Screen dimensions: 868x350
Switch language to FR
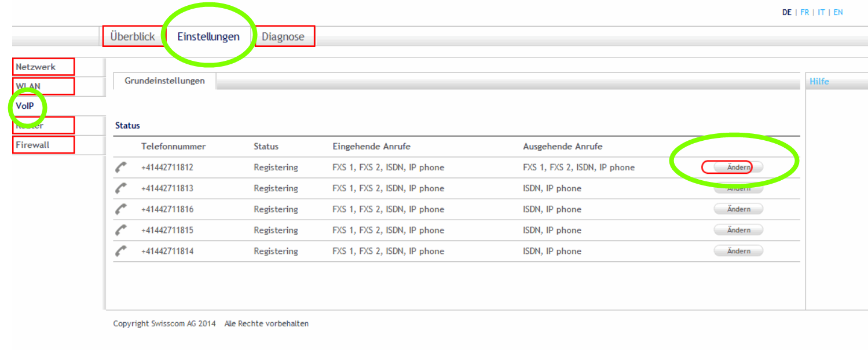point(805,12)
